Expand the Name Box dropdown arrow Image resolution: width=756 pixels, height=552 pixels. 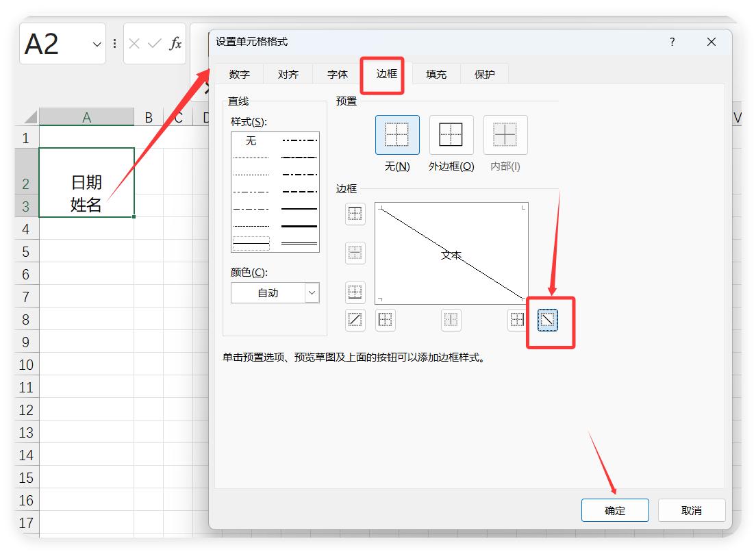pos(97,44)
